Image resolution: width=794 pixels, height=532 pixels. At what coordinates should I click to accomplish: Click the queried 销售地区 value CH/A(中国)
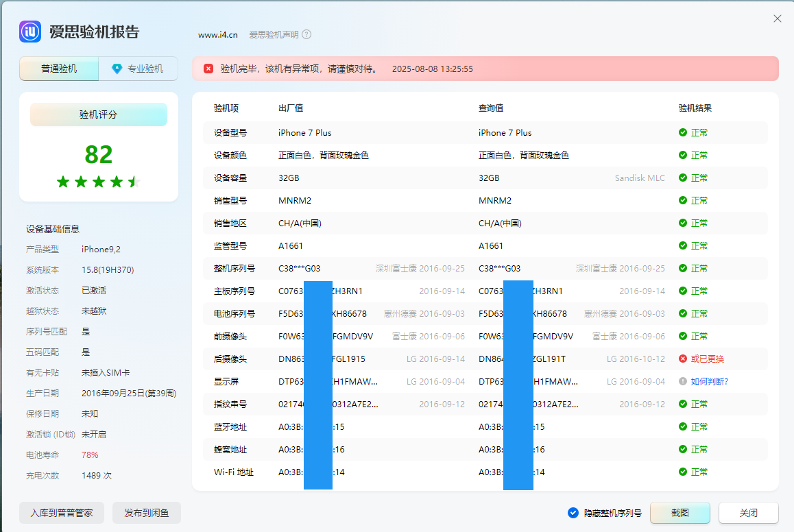coord(500,223)
